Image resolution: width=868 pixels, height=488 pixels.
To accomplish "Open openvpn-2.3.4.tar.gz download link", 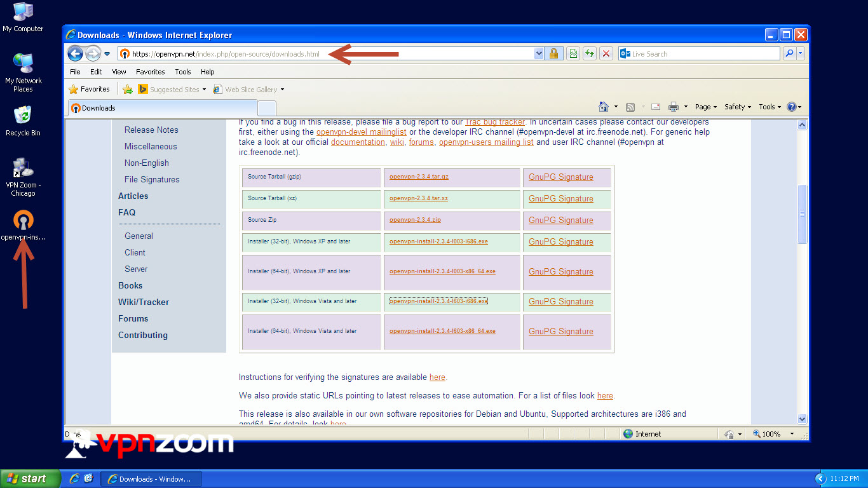I will point(419,177).
